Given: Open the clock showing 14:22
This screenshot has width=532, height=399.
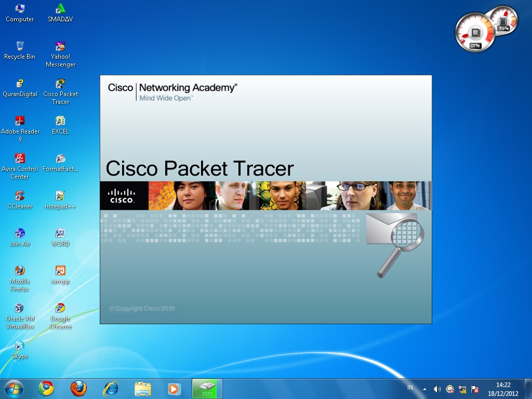Looking at the screenshot, I should [x=503, y=389].
